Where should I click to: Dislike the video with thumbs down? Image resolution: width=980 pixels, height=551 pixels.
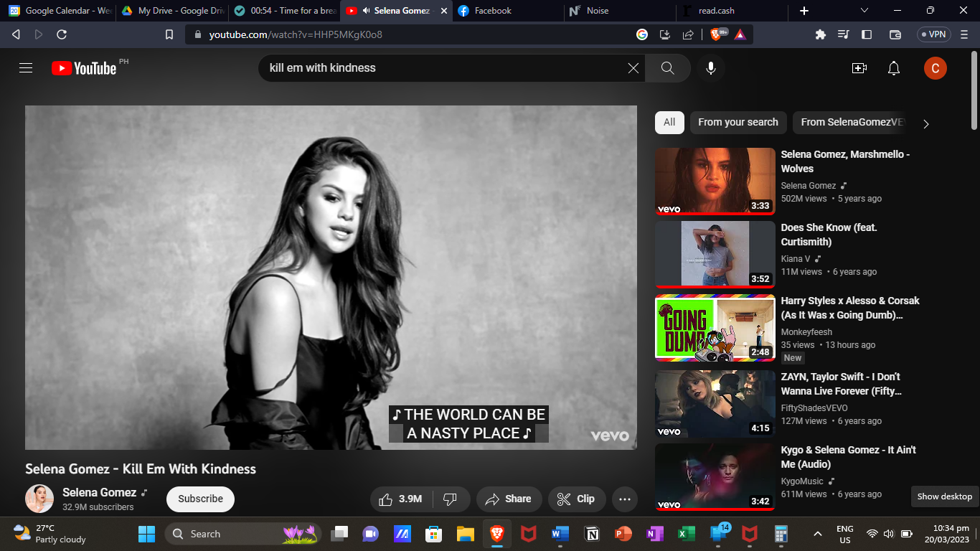tap(451, 499)
